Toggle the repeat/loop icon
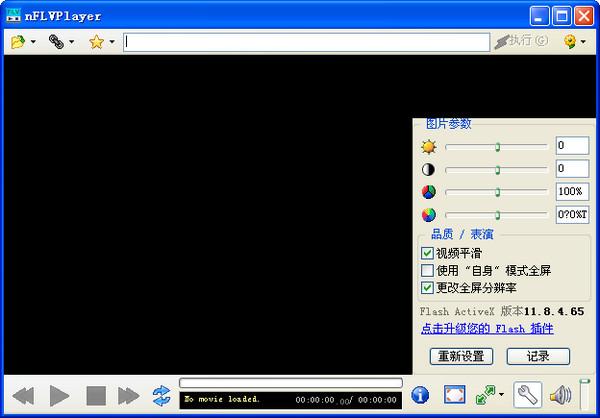This screenshot has height=418, width=600. (x=161, y=395)
